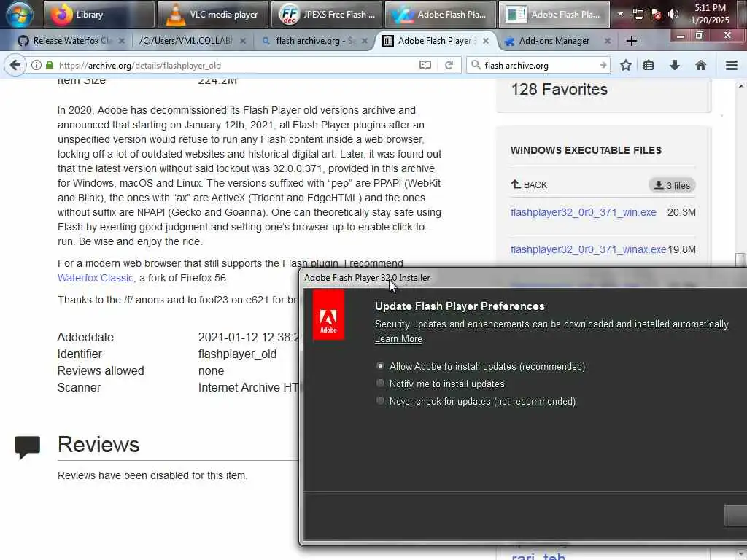747x560 pixels.
Task: Open VLC media player from the taskbar
Action: (x=212, y=15)
